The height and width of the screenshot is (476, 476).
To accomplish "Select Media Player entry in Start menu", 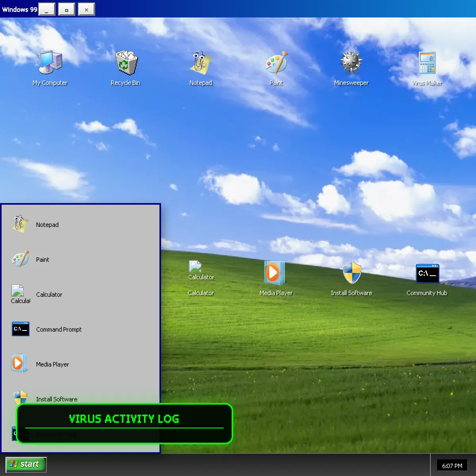I will (x=81, y=364).
